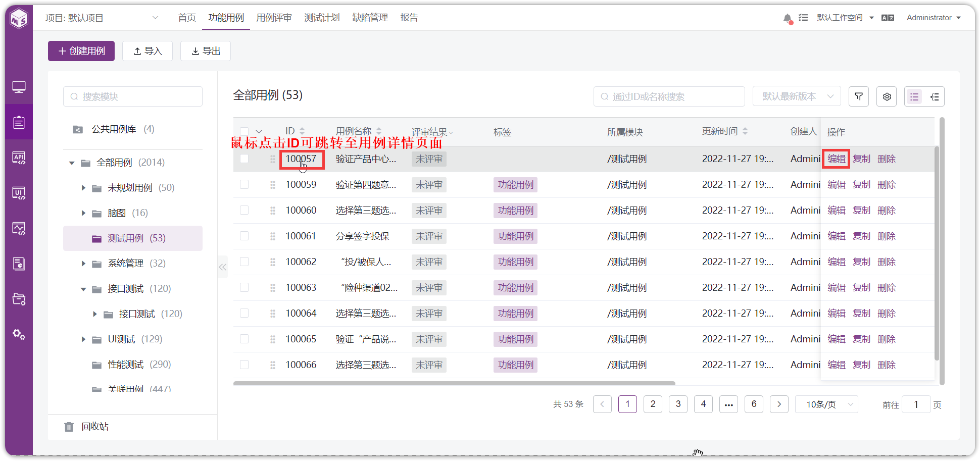The image size is (980, 461).
Task: Open performance testing chart icon in sidebar
Action: [x=19, y=229]
